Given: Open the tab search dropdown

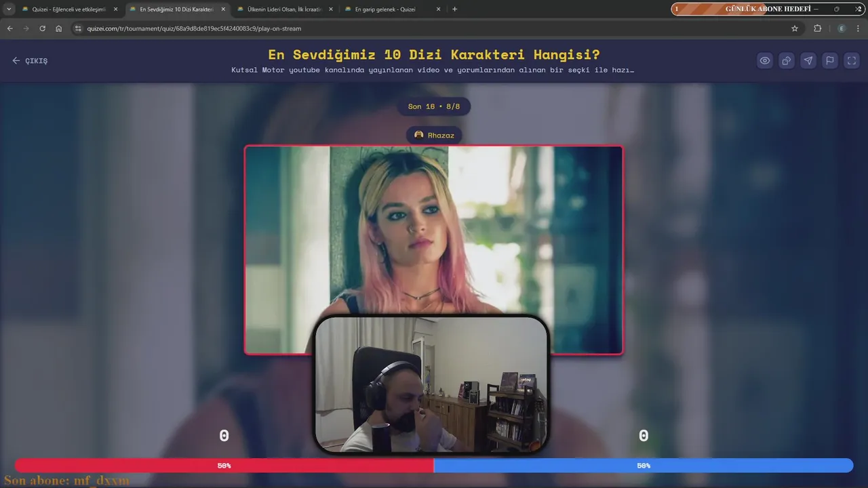Looking at the screenshot, I should [x=9, y=9].
